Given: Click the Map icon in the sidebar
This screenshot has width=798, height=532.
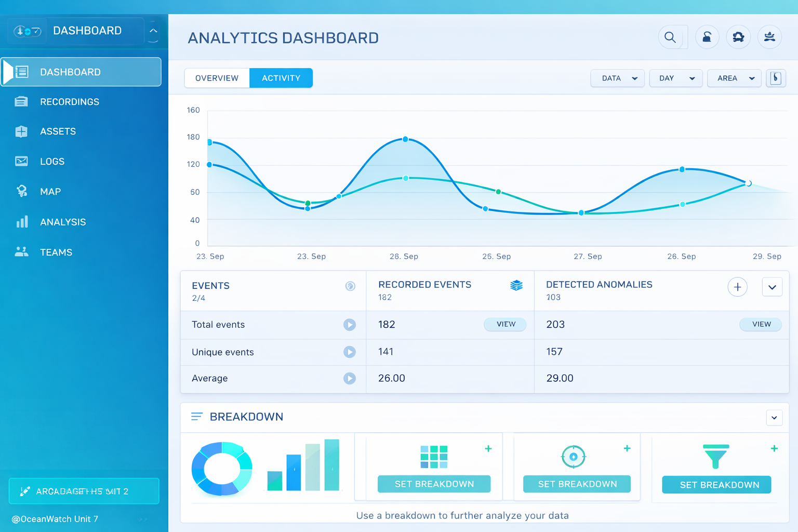Looking at the screenshot, I should (21, 191).
